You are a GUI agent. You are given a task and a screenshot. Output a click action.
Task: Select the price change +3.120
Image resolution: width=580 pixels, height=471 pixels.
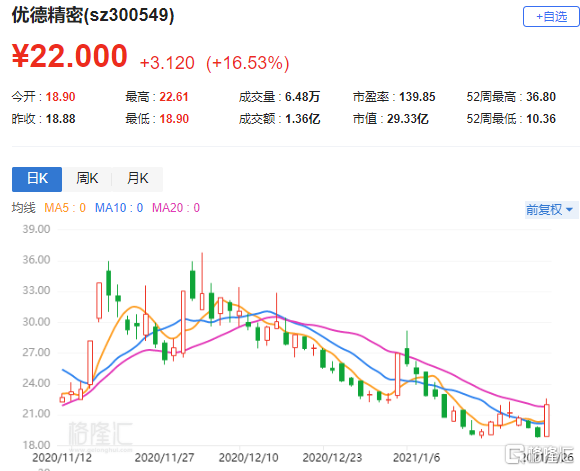pos(167,63)
